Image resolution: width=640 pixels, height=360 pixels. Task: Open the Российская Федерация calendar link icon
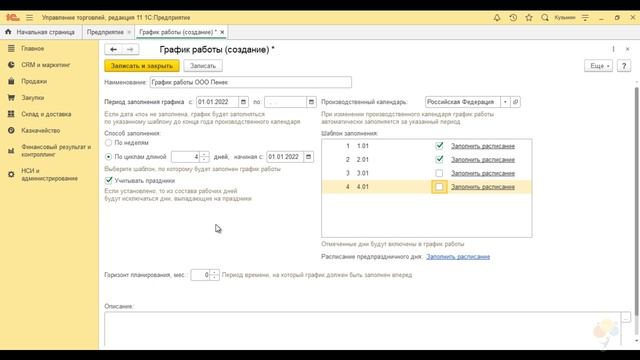click(x=516, y=102)
